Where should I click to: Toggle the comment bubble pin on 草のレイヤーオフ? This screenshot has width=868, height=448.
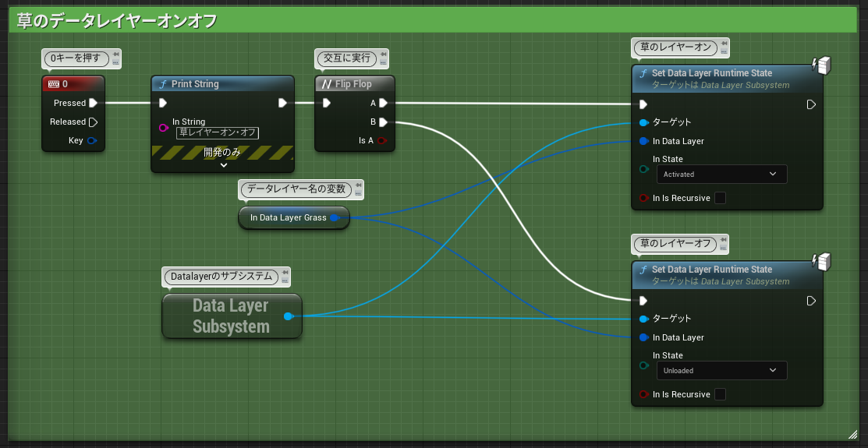722,240
